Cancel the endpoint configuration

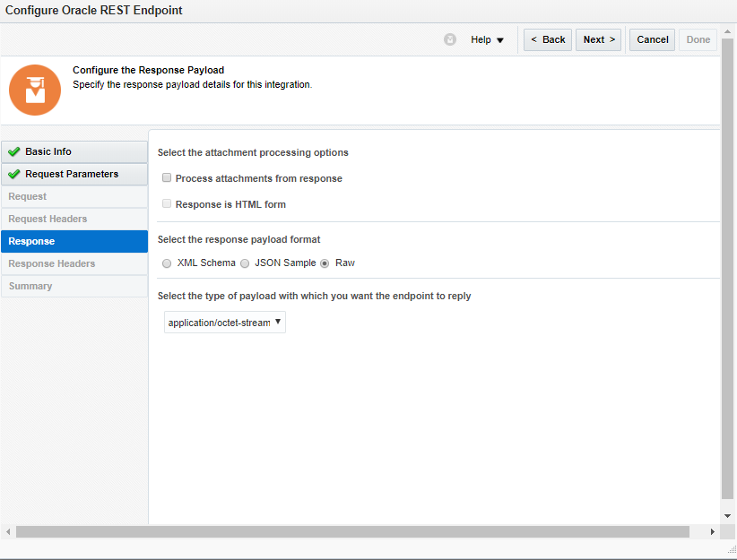(652, 39)
